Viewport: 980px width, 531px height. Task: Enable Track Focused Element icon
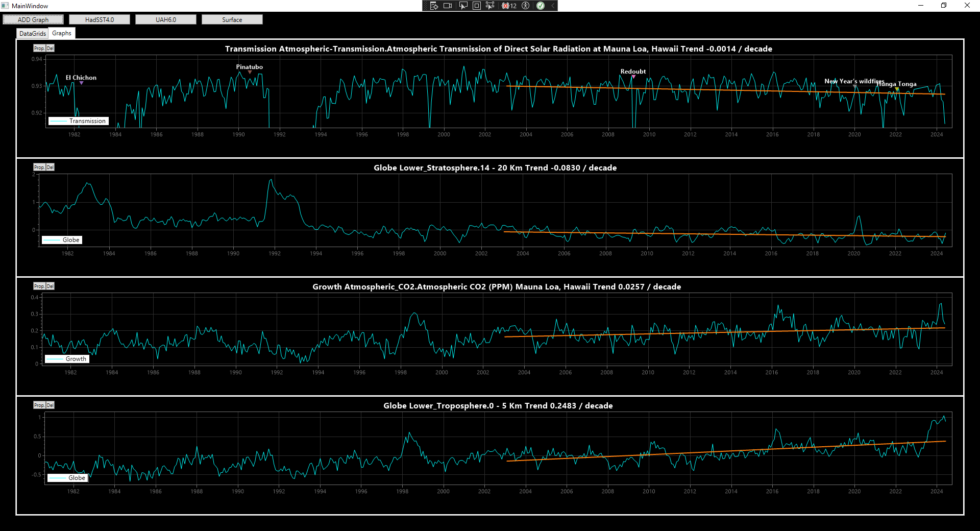(x=490, y=6)
